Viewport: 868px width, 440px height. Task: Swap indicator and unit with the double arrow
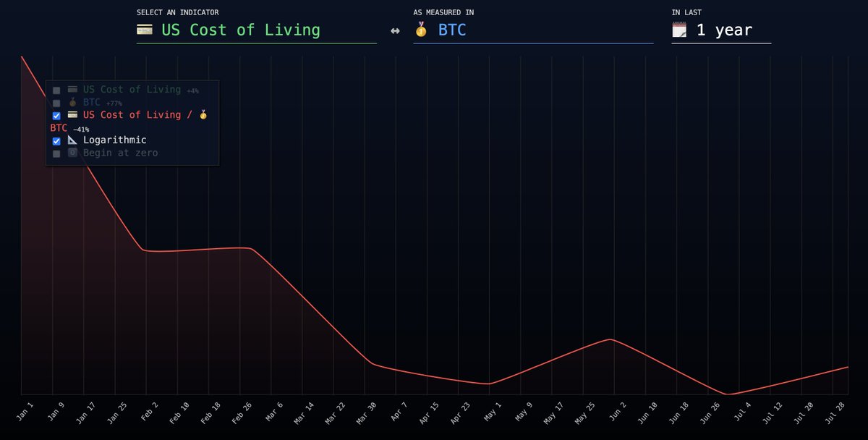coord(395,30)
